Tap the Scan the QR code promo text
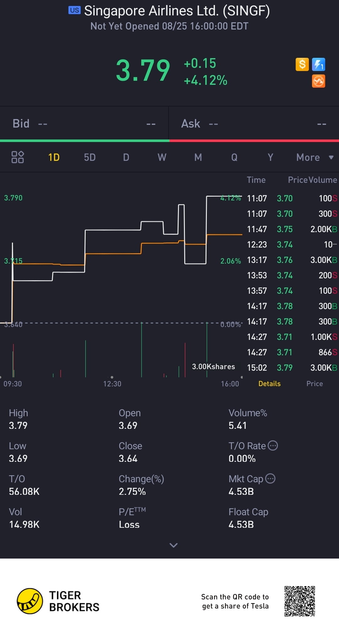This screenshot has height=644, width=339. (235, 601)
